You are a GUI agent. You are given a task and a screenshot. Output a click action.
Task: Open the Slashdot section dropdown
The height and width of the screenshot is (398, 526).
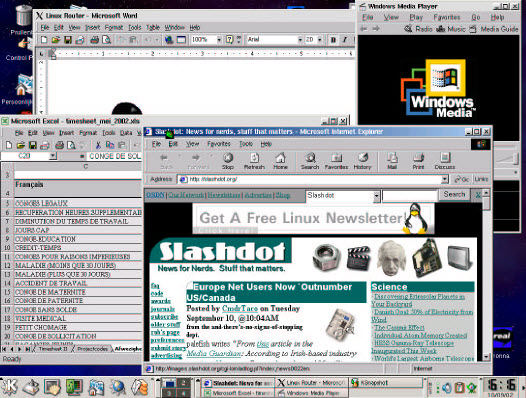click(376, 196)
